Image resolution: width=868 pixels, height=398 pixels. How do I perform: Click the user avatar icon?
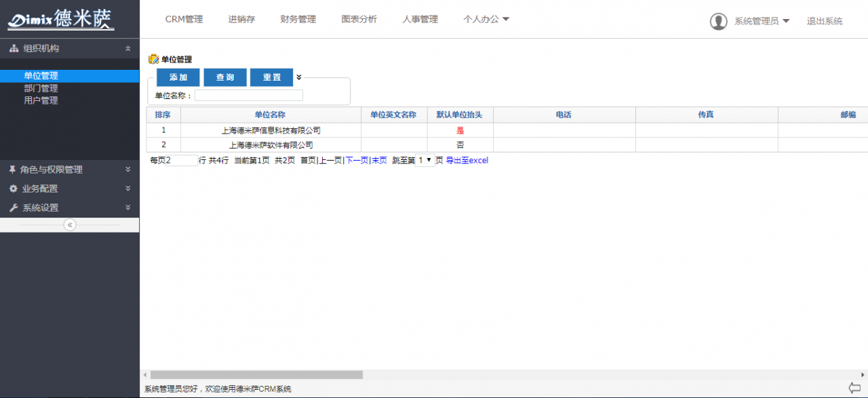click(x=718, y=21)
